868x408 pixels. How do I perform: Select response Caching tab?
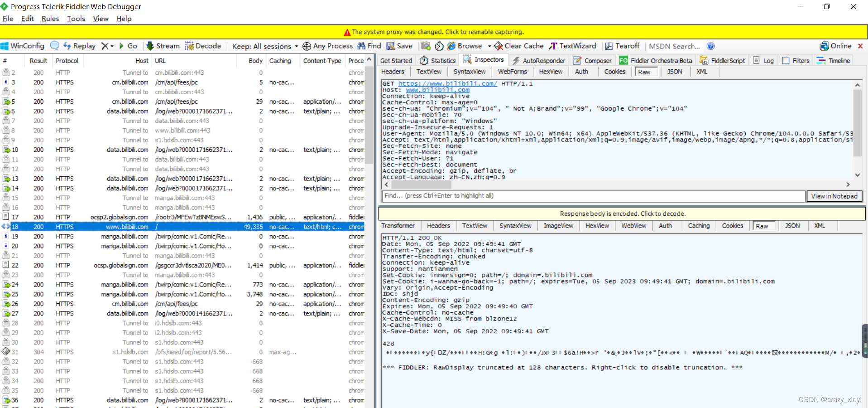coord(699,226)
